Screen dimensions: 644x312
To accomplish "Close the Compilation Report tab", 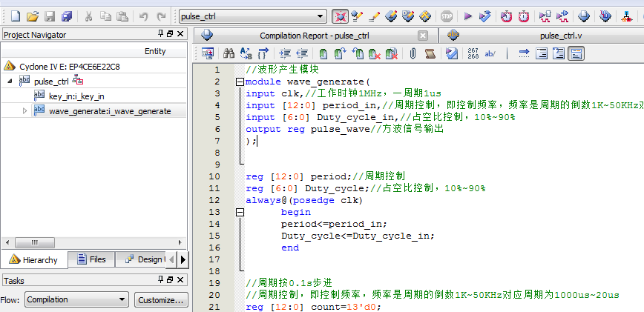I will (423, 35).
